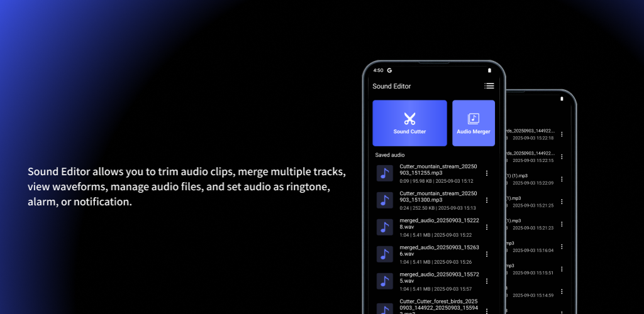This screenshot has height=314, width=644.
Task: Open the Audio Merger tool
Action: (473, 122)
